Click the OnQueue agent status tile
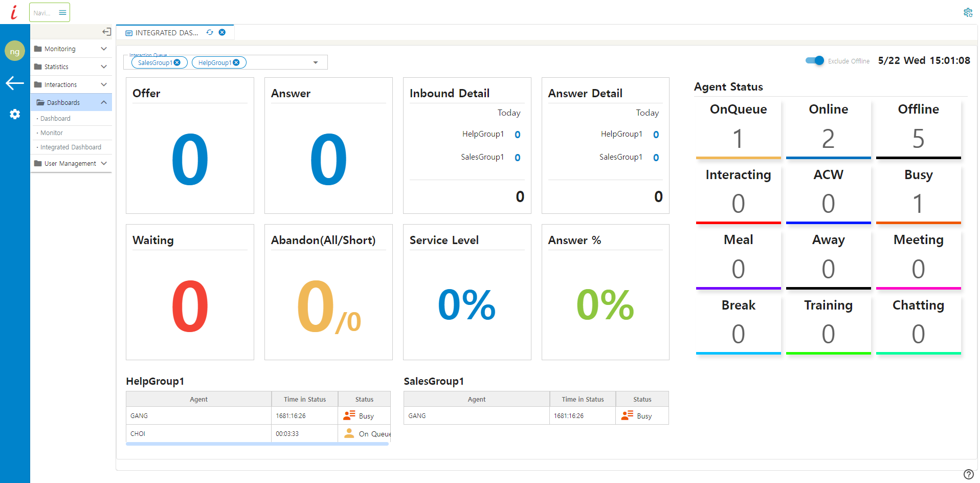Screen dimensions: 980x483 pyautogui.click(x=738, y=129)
